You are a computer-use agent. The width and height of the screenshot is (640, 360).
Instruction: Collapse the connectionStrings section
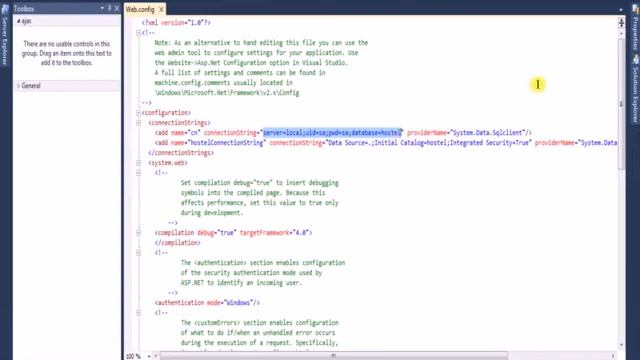pyautogui.click(x=138, y=123)
